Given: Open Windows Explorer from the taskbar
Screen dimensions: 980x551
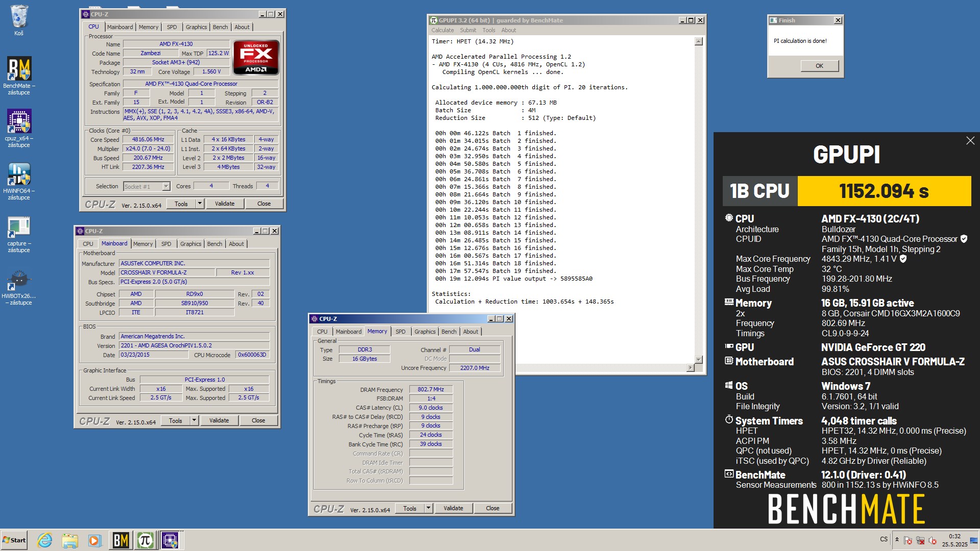Looking at the screenshot, I should (x=70, y=540).
